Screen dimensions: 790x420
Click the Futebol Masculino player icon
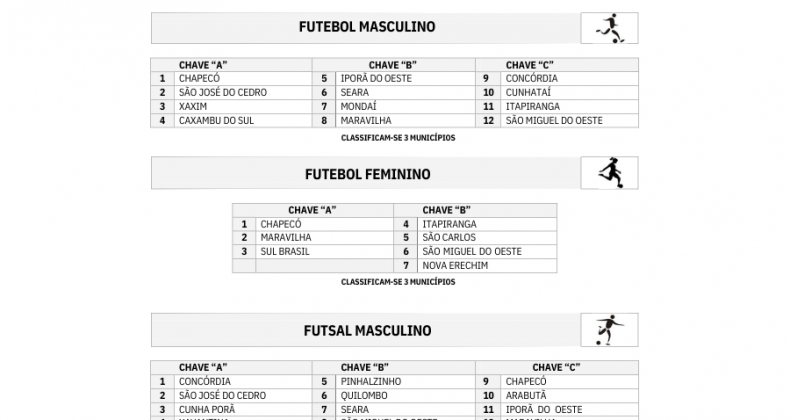coord(610,28)
